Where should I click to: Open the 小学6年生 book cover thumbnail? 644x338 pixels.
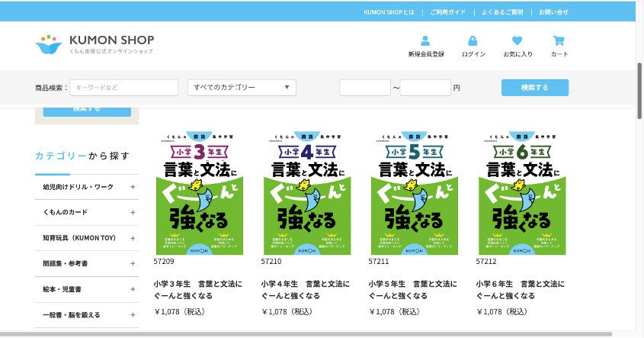[x=522, y=193]
